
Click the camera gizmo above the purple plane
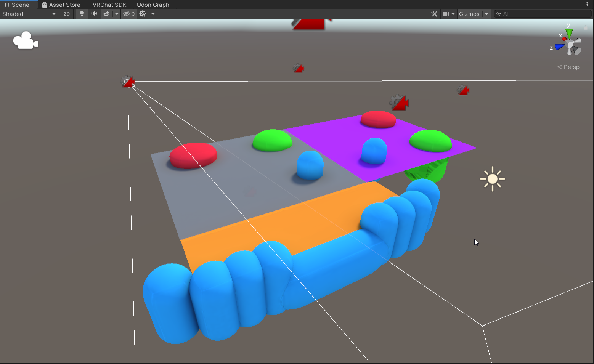(399, 102)
